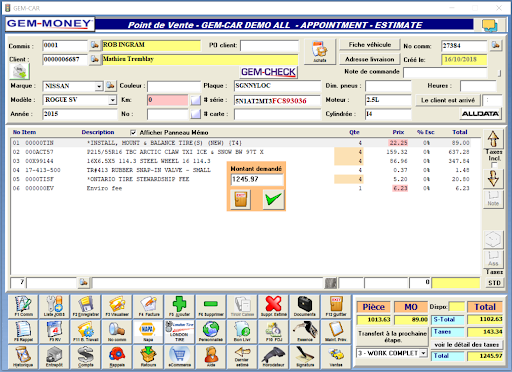Open the Entrepôt warehouse icon
512x372 pixels.
click(x=54, y=356)
